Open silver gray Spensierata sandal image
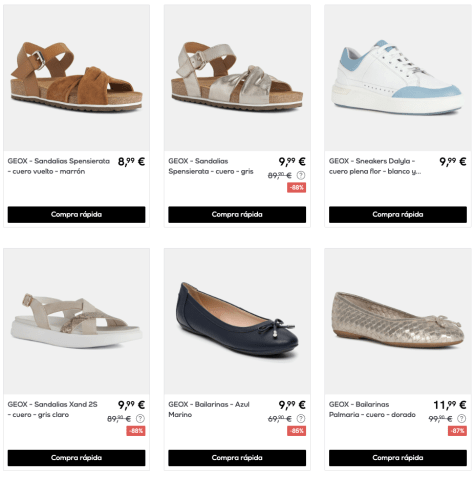This screenshot has height=479, width=475. pos(237,77)
